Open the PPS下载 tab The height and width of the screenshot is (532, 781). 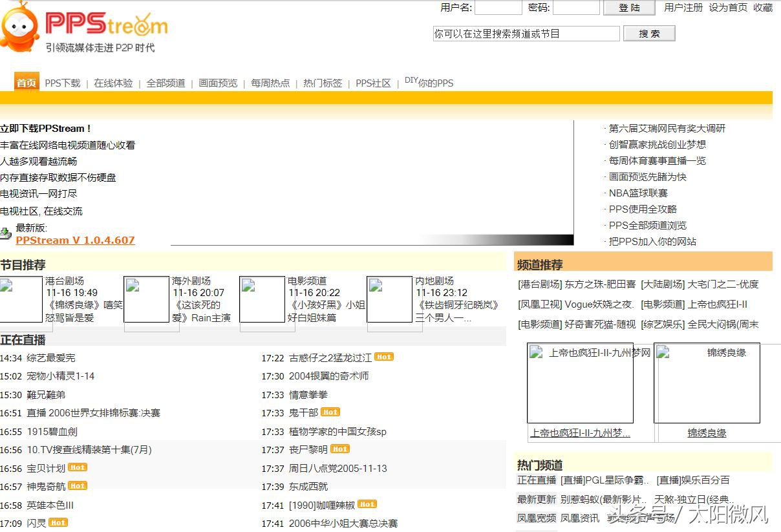coord(61,83)
